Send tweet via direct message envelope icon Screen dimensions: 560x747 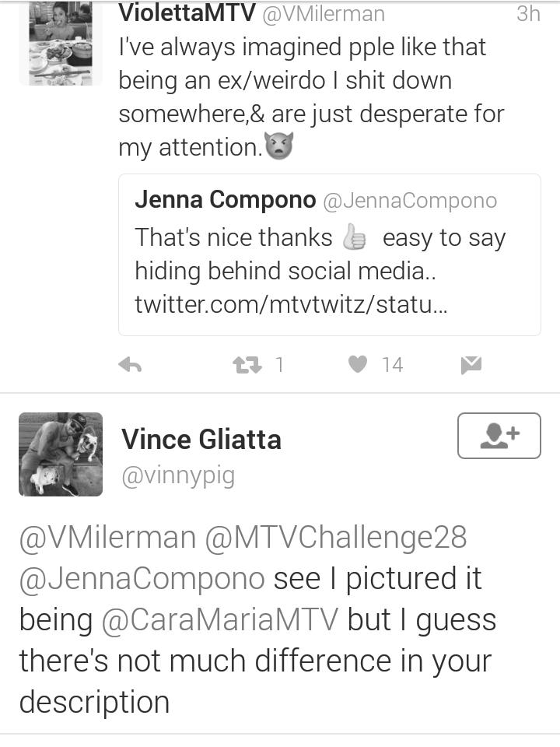click(x=471, y=365)
